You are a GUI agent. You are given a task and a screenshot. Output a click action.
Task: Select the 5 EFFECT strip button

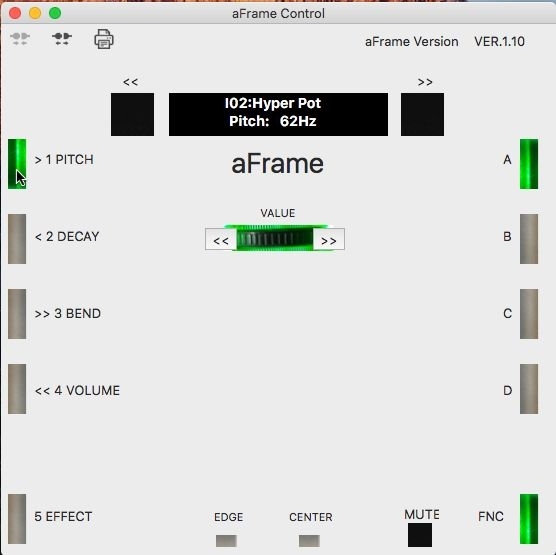(17, 519)
